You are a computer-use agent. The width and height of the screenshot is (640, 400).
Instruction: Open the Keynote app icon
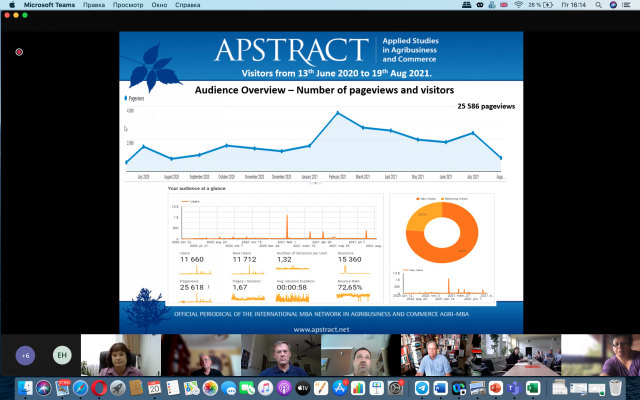[x=376, y=388]
